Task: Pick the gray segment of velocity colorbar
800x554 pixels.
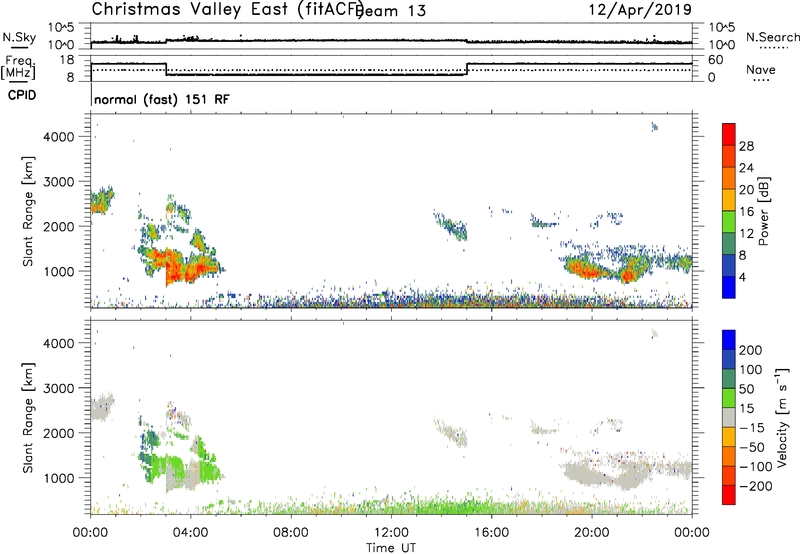Action: pyautogui.click(x=729, y=417)
